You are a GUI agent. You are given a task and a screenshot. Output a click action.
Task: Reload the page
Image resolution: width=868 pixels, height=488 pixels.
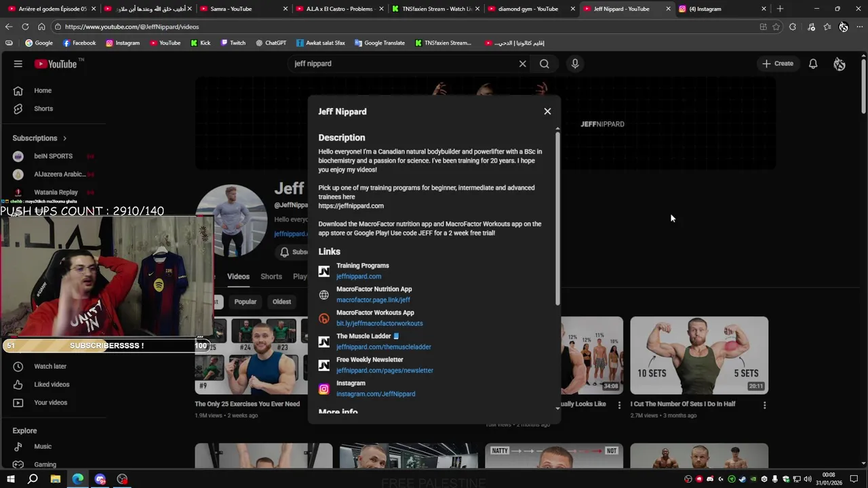coord(25,26)
